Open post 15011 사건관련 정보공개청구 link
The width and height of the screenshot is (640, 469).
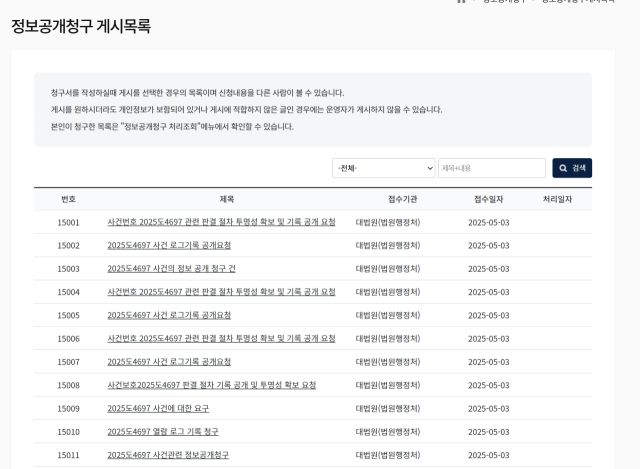click(168, 455)
